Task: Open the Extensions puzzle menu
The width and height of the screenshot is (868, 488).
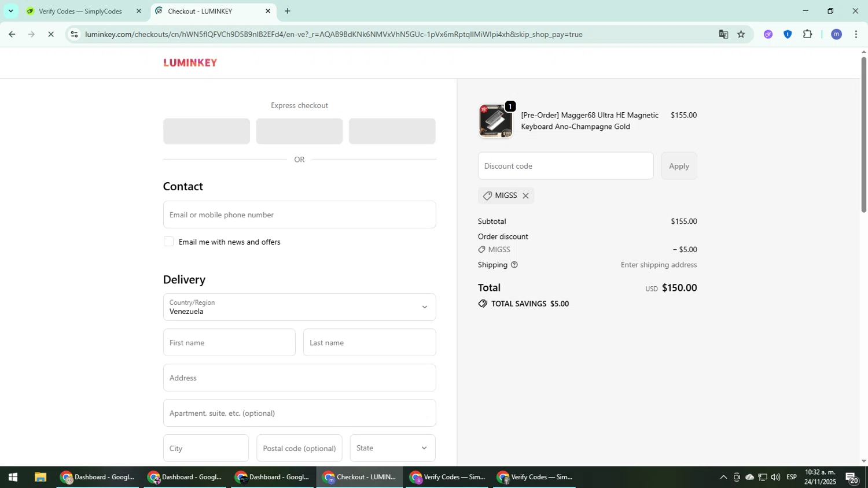Action: point(808,34)
